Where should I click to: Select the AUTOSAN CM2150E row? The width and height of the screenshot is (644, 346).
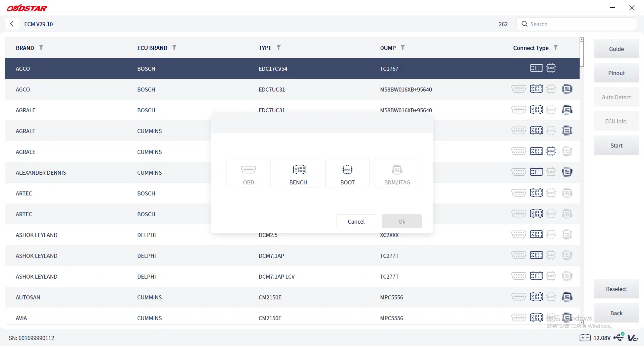292,297
